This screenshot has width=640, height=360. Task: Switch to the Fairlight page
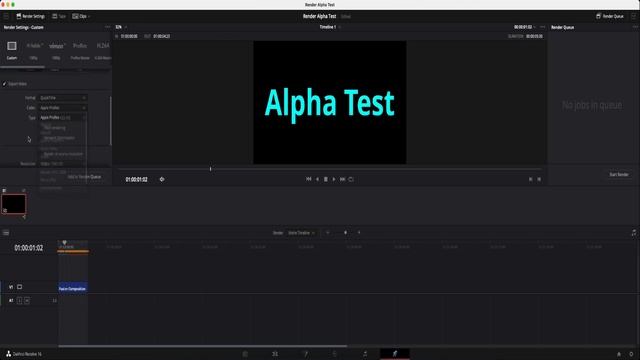point(365,353)
